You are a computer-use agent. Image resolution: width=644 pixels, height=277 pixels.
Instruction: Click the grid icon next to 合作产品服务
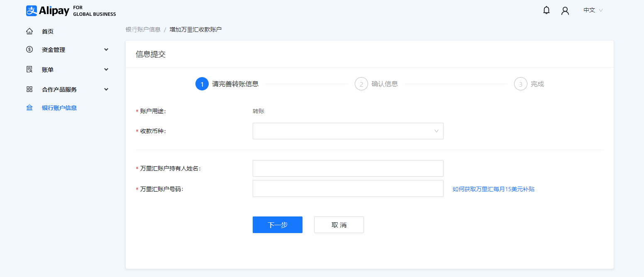(x=29, y=89)
